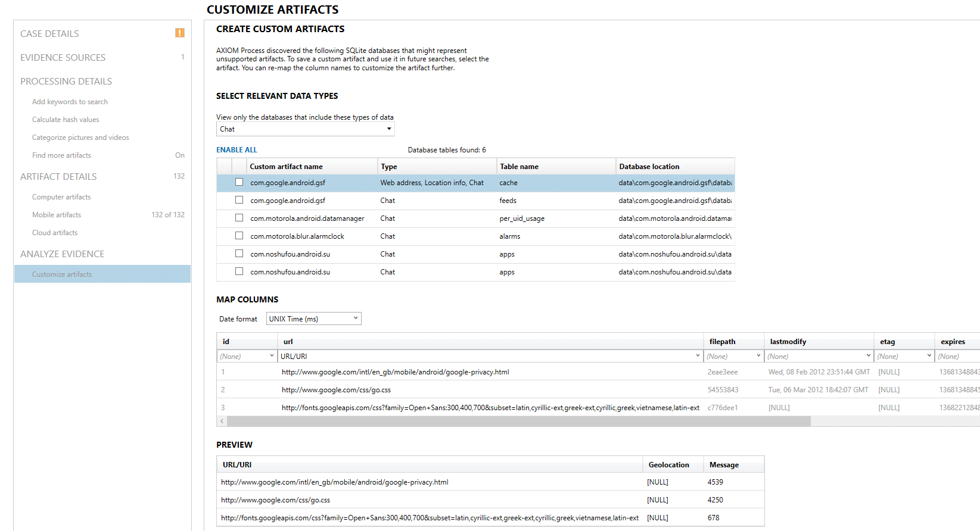Click 'c776dee1' filepath value

click(x=723, y=408)
